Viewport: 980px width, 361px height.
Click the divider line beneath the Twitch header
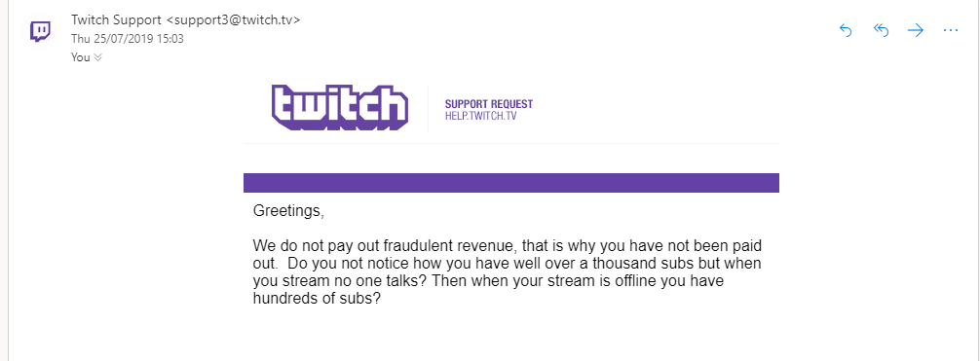tap(511, 143)
